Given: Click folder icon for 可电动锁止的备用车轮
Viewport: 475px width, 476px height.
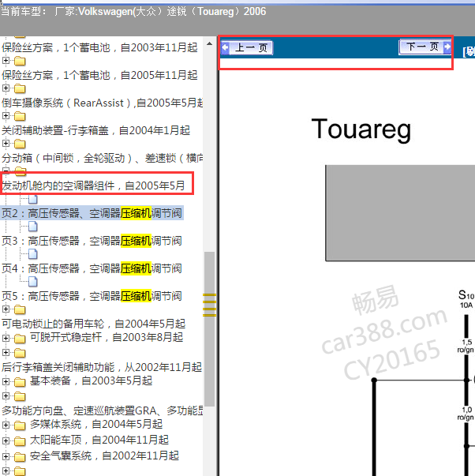Looking at the screenshot, I should 20,309.
